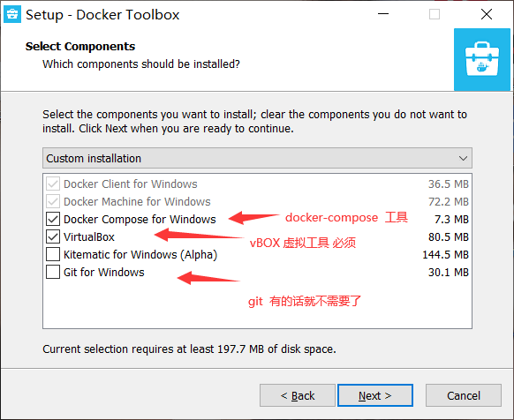Select the Kitematic for Windows label
The image size is (514, 420).
[x=140, y=254]
